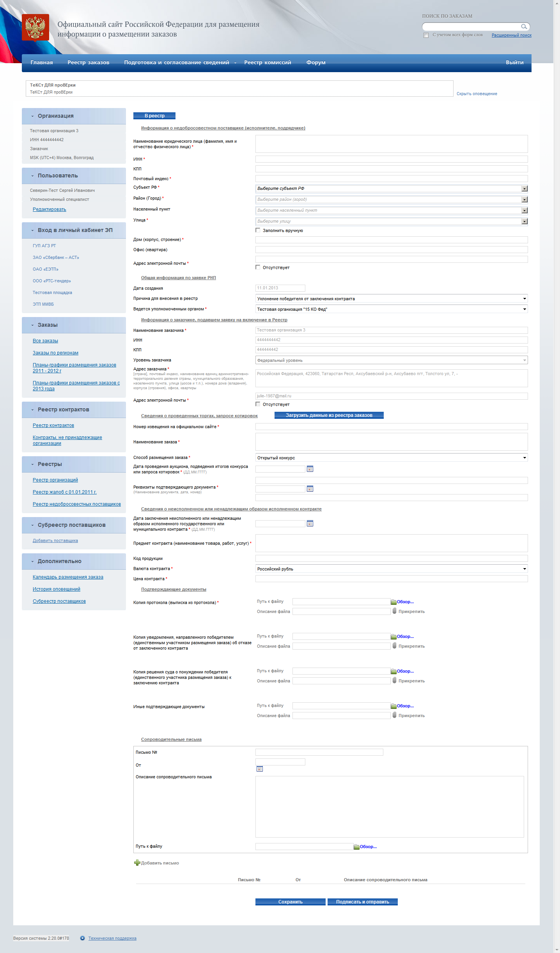Click 'Описание сопроводительного письма' text area
The image size is (560, 953).
pyautogui.click(x=390, y=807)
